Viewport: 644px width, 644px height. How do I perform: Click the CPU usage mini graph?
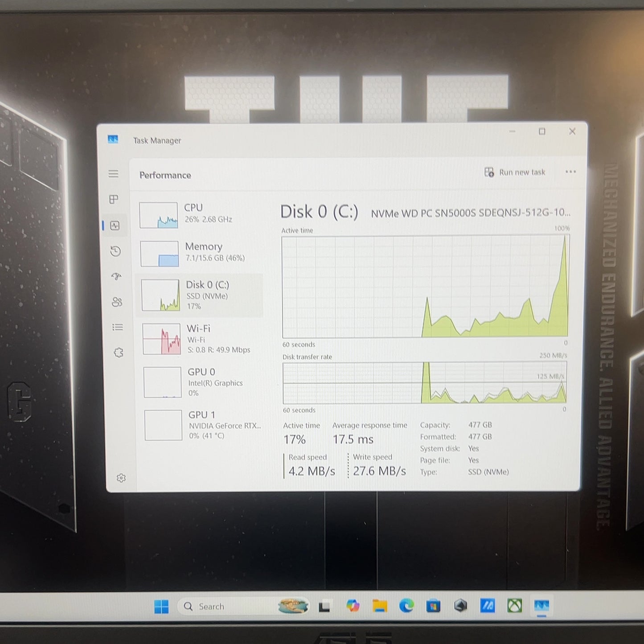point(159,215)
